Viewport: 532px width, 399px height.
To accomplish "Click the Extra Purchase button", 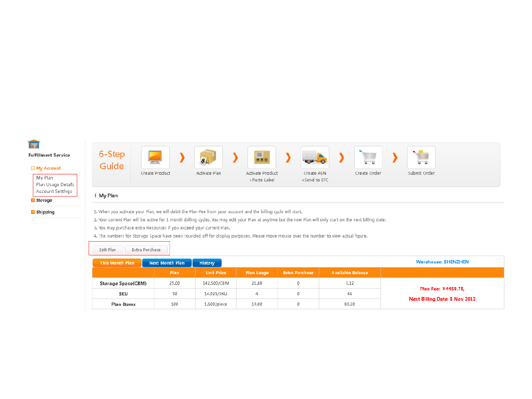I will pos(146,250).
